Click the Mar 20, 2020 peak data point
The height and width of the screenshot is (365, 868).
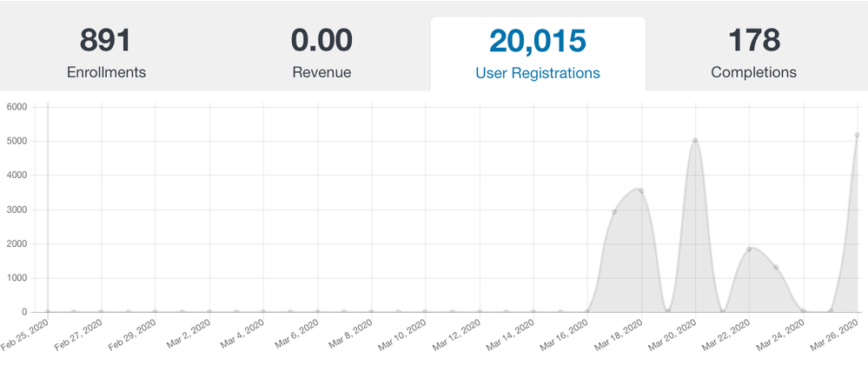[x=695, y=141]
